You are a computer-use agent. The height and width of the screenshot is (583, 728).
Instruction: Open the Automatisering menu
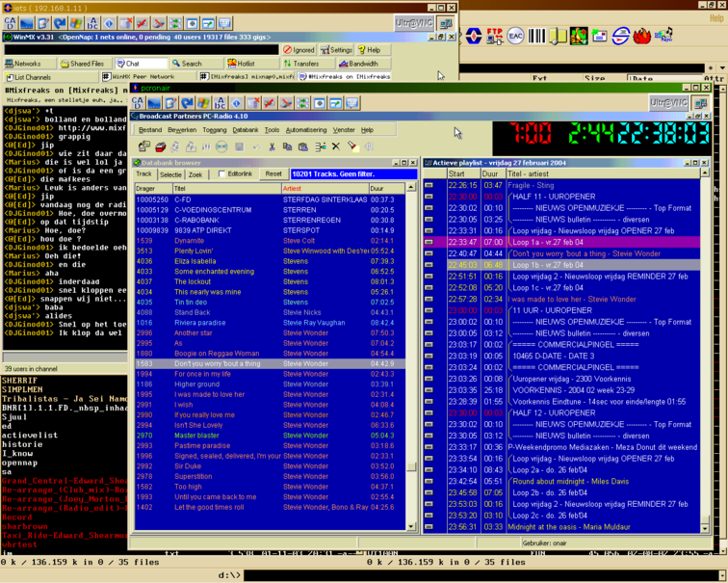click(306, 130)
